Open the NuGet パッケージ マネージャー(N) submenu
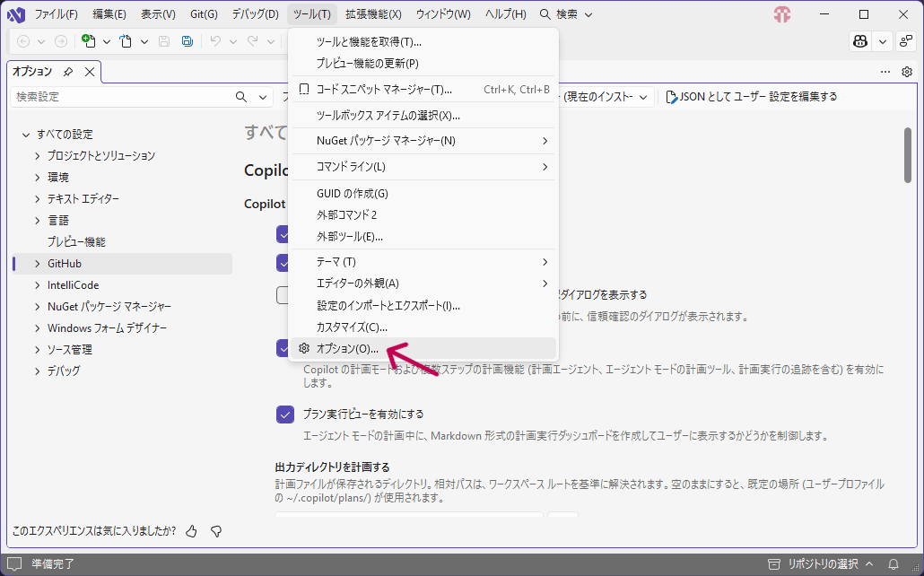This screenshot has width=924, height=576. (423, 141)
